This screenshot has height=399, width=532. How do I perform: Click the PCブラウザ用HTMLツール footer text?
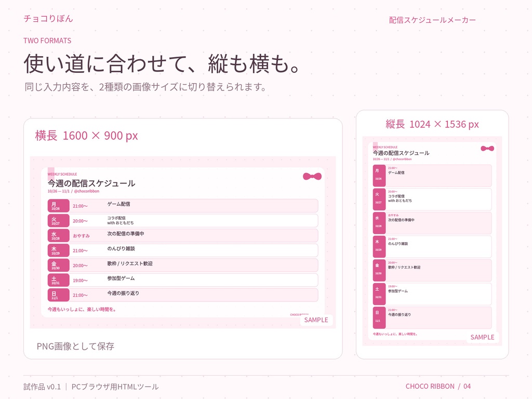click(115, 387)
